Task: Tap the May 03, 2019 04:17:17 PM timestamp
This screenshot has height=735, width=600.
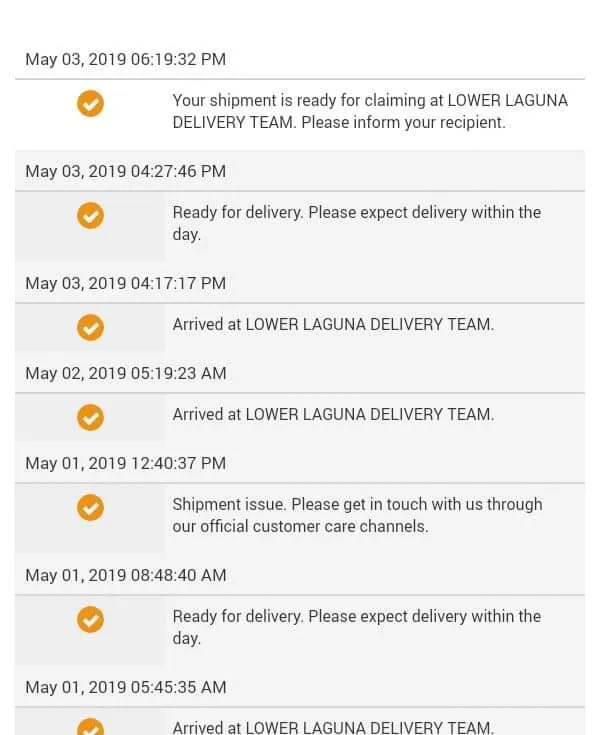Action: tap(125, 283)
